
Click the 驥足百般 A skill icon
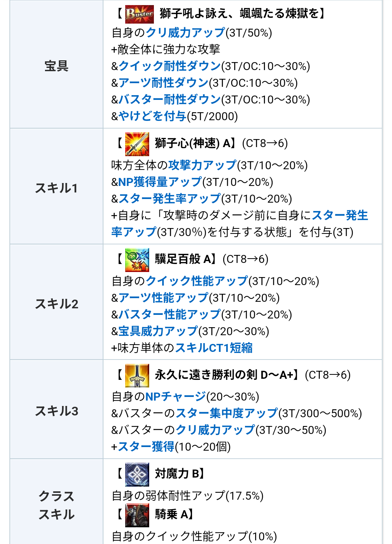pos(137,260)
